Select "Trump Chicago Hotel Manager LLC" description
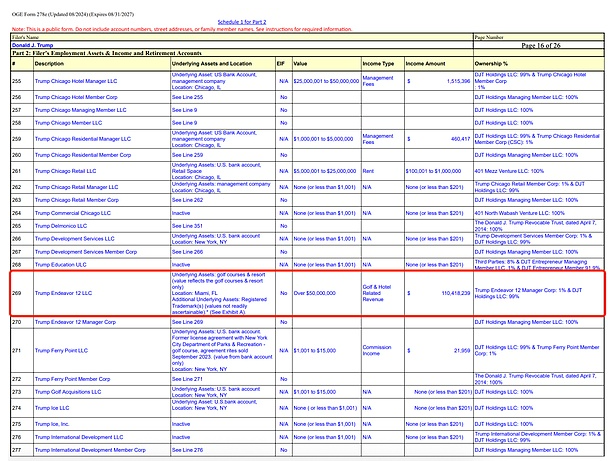This screenshot has width=610, height=461. [76, 81]
